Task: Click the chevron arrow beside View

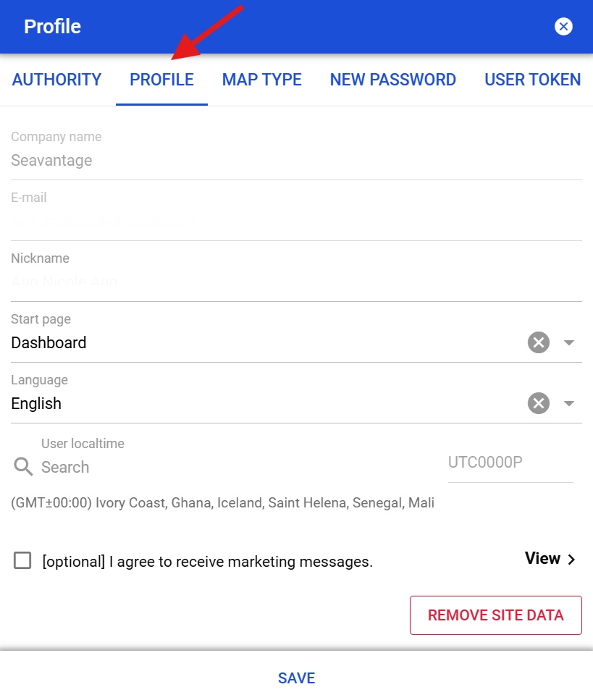Action: (572, 559)
